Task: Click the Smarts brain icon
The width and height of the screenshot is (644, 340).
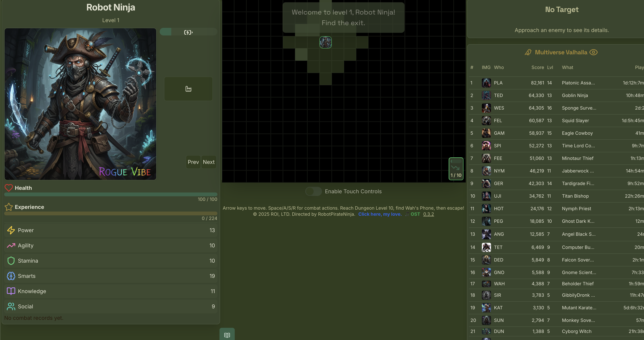Action: coord(11,276)
